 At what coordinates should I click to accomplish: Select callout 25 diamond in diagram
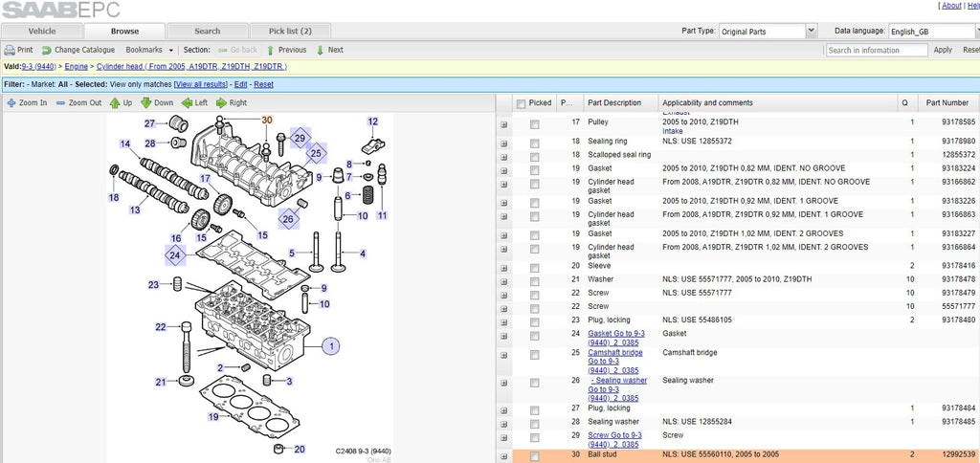[x=316, y=153]
